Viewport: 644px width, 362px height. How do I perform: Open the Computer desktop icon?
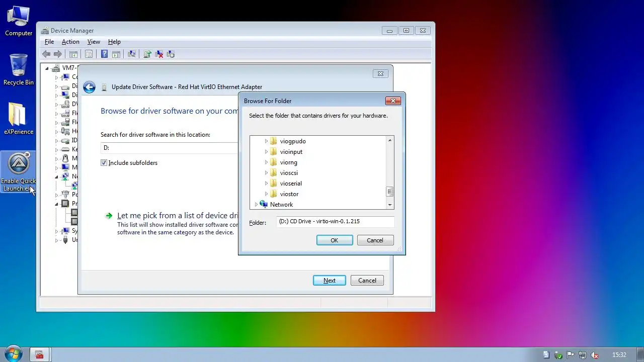pyautogui.click(x=19, y=20)
